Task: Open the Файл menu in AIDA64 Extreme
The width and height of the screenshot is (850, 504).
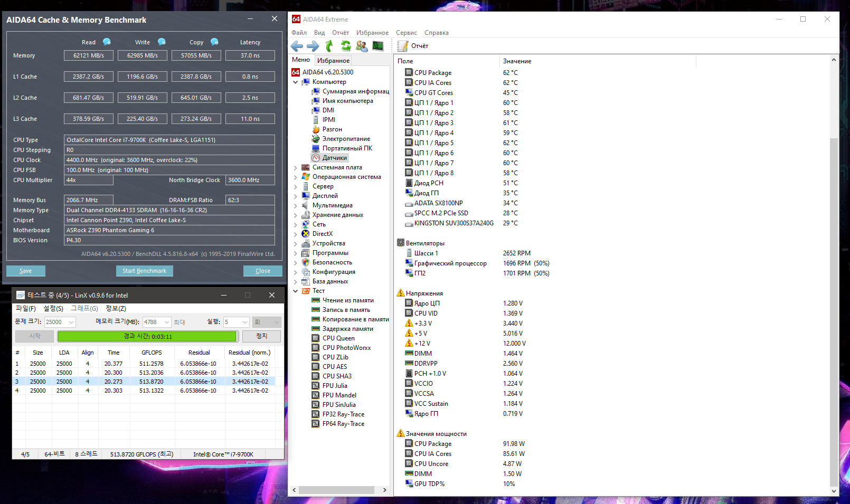Action: (x=299, y=33)
